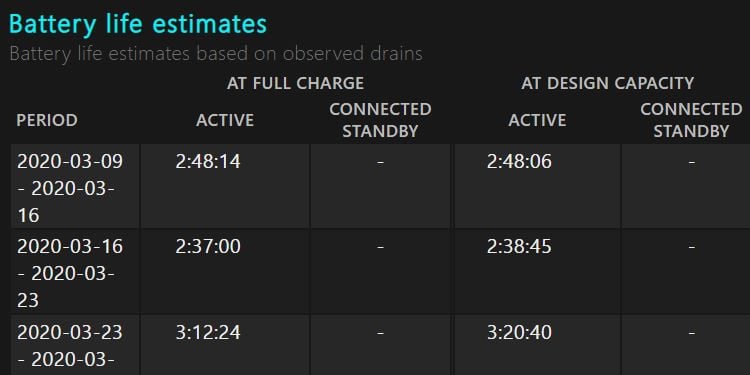Select the 2020-03-16 - 2020-03-23 period cell
This screenshot has width=750, height=375.
pos(75,272)
